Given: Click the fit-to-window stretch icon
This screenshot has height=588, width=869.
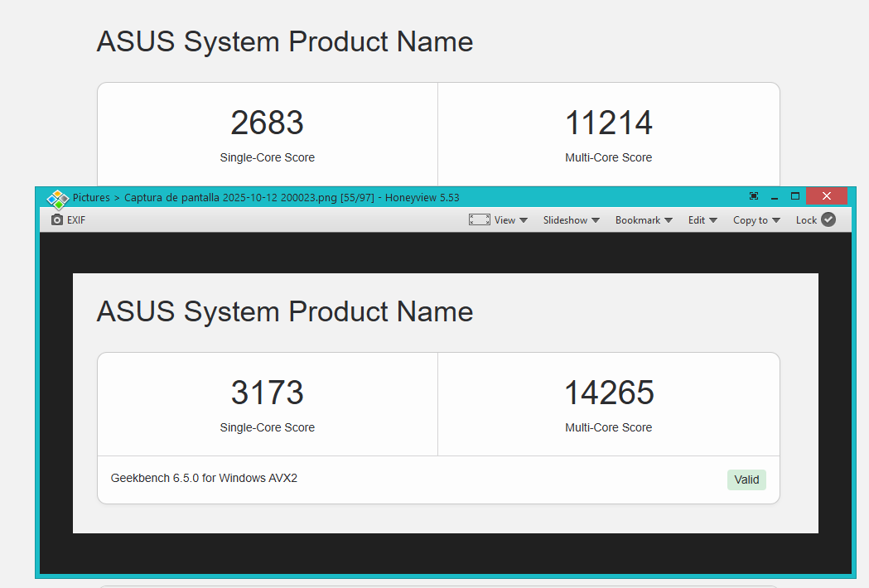Looking at the screenshot, I should 480,220.
